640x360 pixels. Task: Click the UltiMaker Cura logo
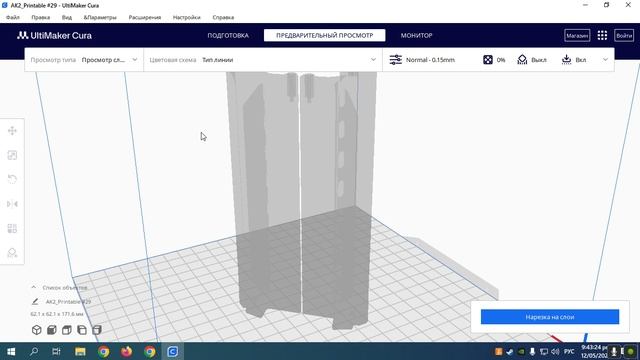54,36
